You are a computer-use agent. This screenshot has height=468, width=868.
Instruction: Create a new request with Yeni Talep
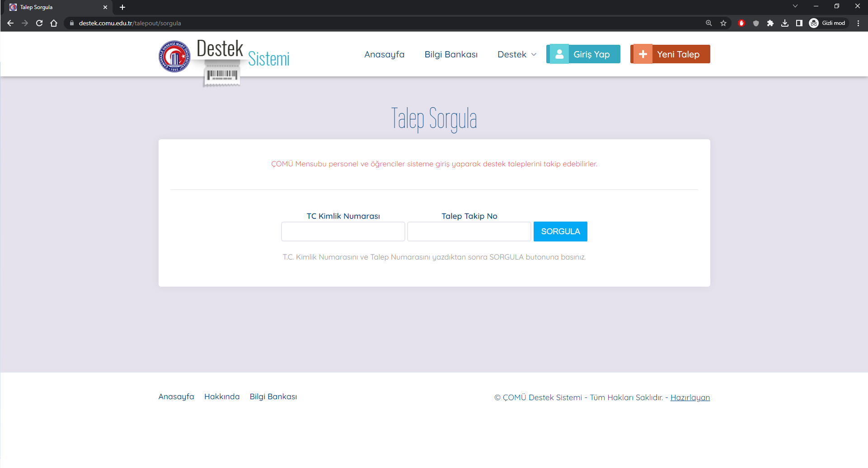(670, 54)
